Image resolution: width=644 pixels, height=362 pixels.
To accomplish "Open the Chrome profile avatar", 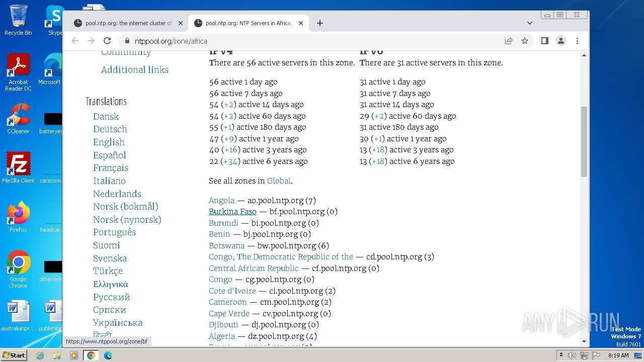I will pos(561,41).
